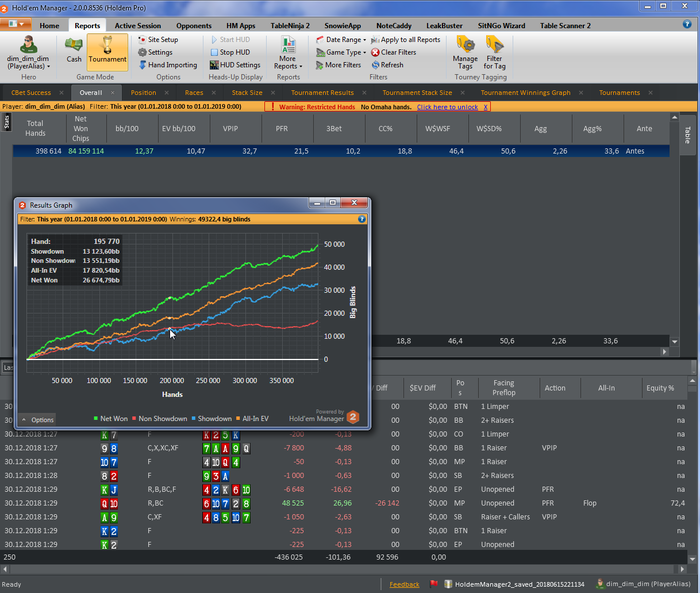Open the Table side panel tab
Image resolution: width=700 pixels, height=593 pixels.
coord(687,135)
